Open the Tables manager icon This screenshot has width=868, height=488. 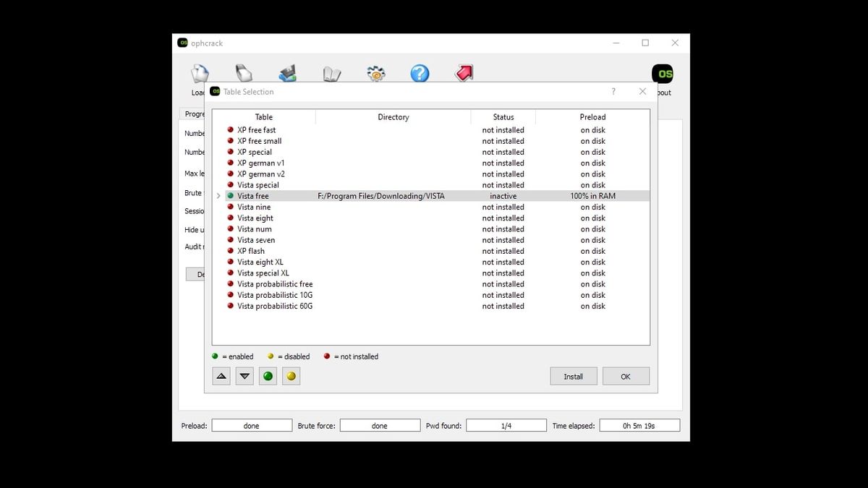(x=332, y=72)
